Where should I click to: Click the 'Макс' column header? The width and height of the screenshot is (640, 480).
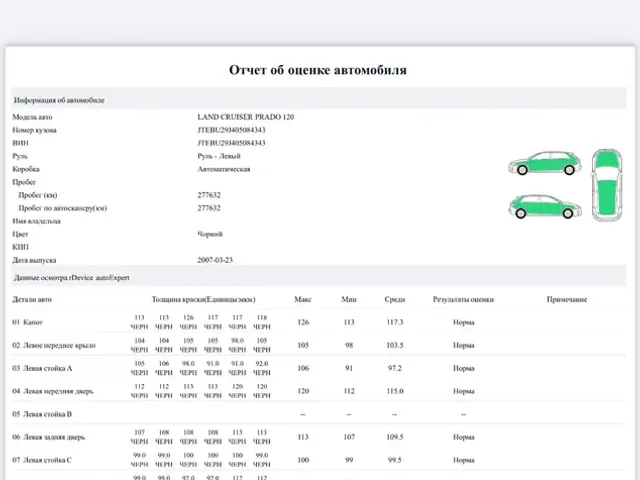click(x=303, y=299)
